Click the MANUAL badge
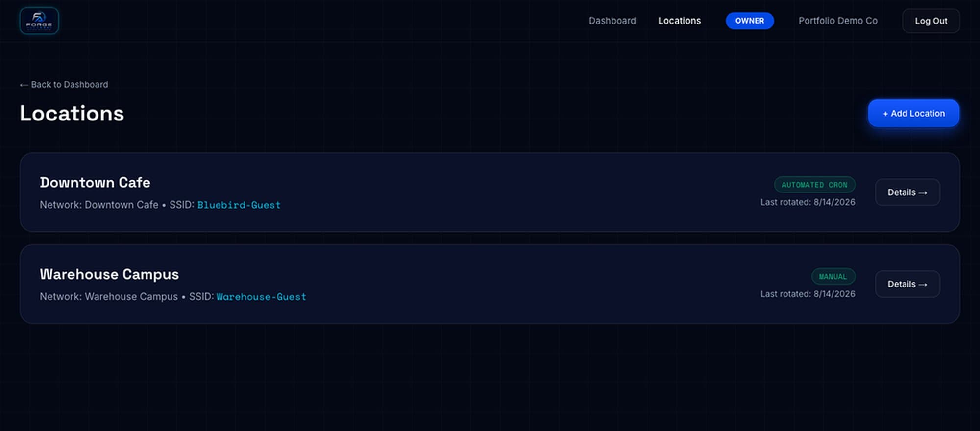Screen dimensions: 980x431 (833, 277)
